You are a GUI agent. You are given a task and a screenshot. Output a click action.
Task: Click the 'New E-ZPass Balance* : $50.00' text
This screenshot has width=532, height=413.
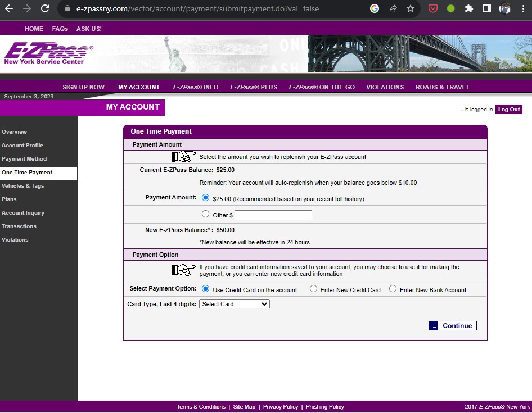[x=190, y=230]
